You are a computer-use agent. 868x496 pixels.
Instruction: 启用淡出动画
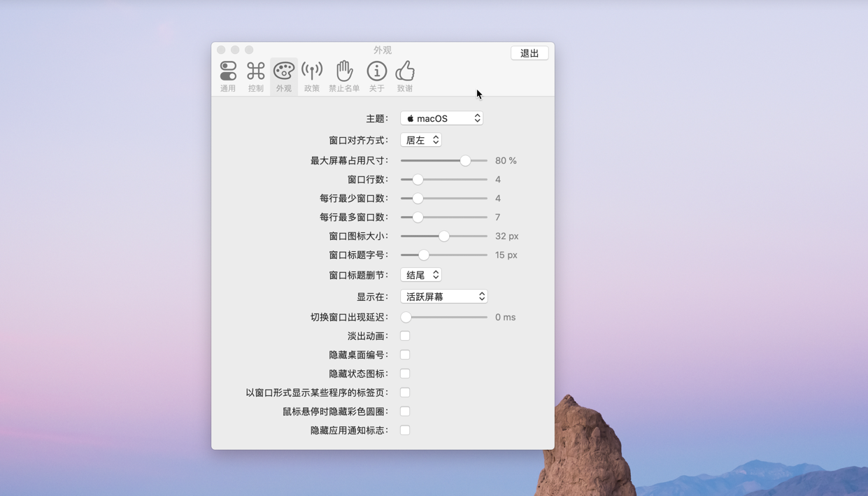[404, 336]
